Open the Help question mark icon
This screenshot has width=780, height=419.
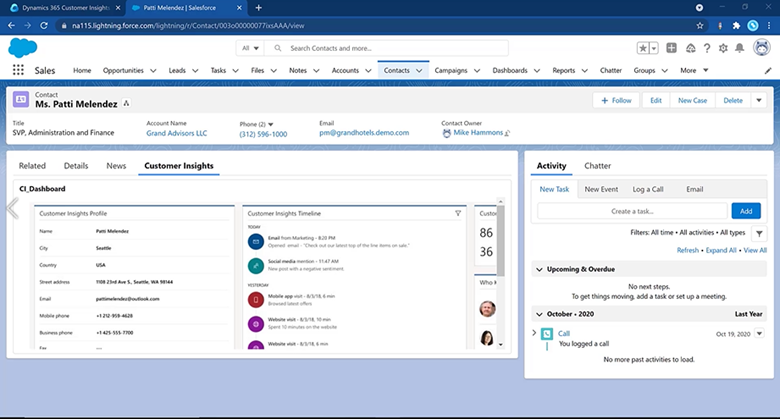(x=707, y=48)
